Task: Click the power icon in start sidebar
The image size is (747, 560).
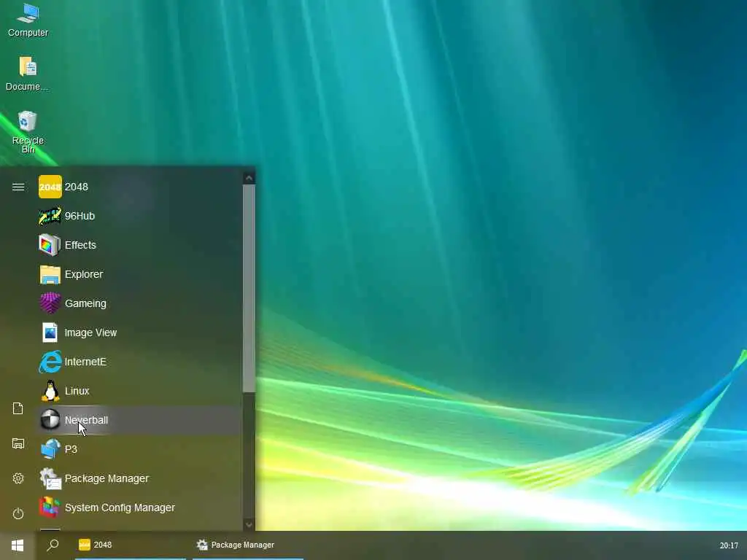Action: click(x=18, y=513)
